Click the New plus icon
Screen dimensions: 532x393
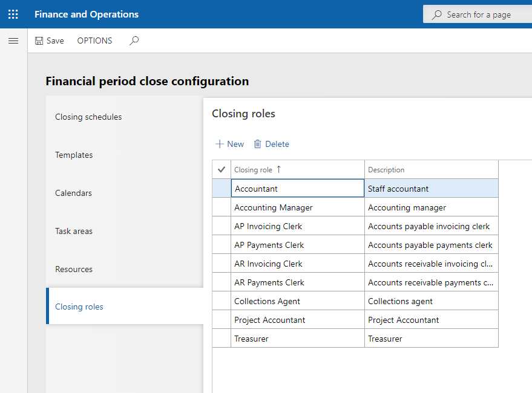point(220,144)
